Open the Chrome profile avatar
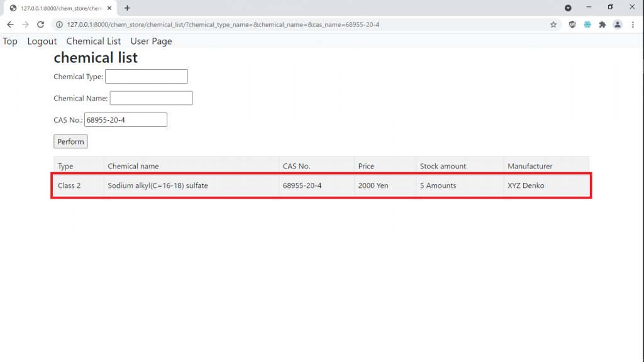644x362 pixels. pyautogui.click(x=618, y=25)
